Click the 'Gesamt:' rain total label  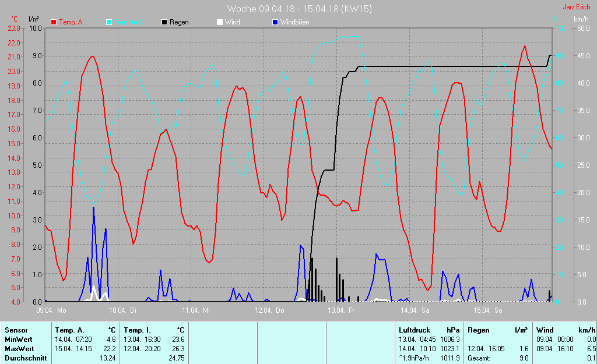(479, 358)
